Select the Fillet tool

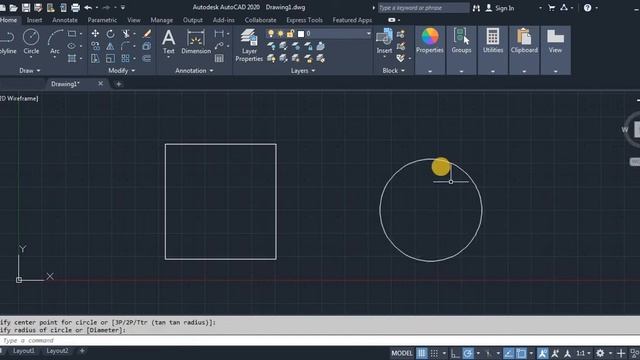click(x=126, y=46)
